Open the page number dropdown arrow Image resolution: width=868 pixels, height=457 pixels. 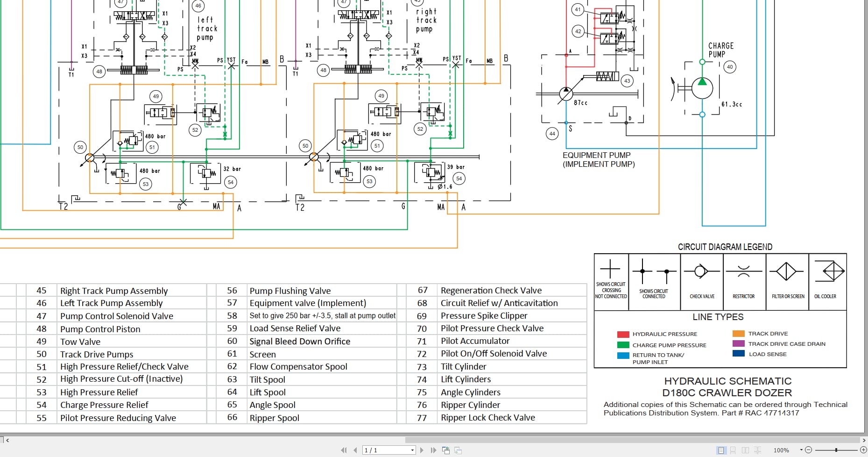pyautogui.click(x=412, y=450)
